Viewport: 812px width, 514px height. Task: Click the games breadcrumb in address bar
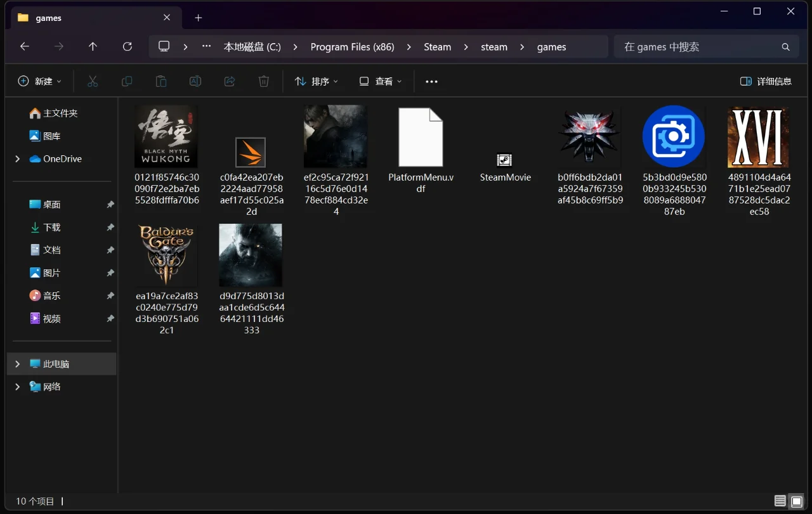click(x=551, y=47)
